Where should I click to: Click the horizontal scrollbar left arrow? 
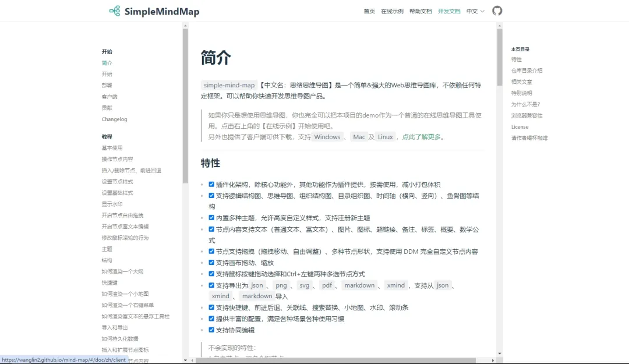(x=192, y=361)
